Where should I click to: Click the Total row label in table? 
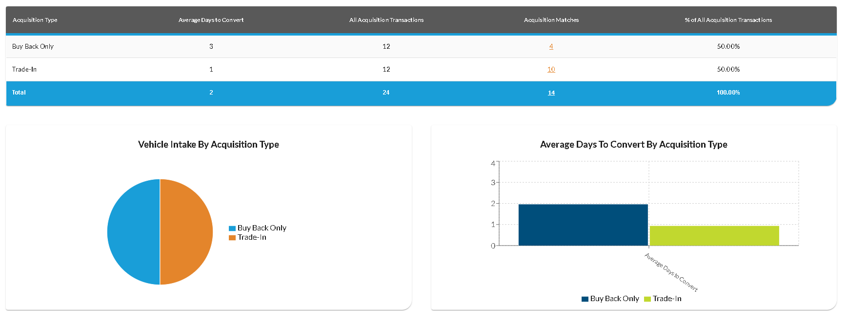tap(19, 93)
